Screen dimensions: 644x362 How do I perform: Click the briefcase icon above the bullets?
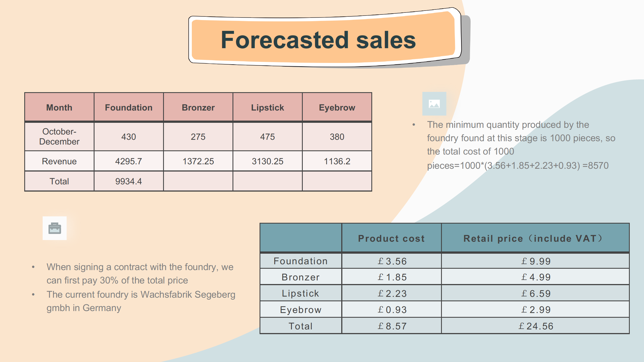tap(55, 228)
